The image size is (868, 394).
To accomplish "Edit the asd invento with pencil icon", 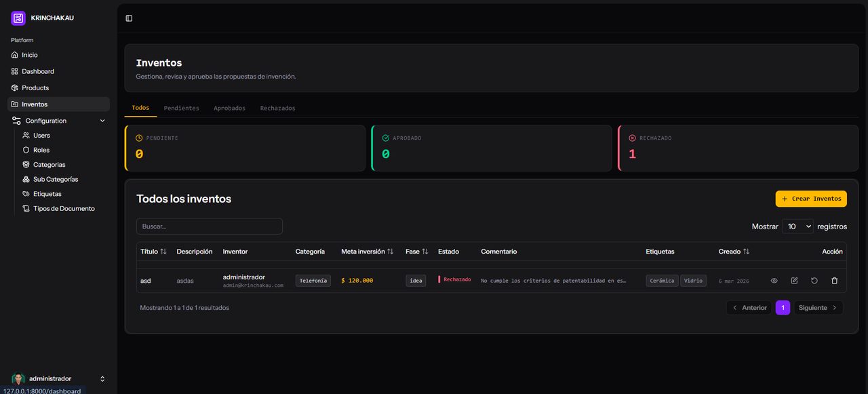I will [794, 280].
